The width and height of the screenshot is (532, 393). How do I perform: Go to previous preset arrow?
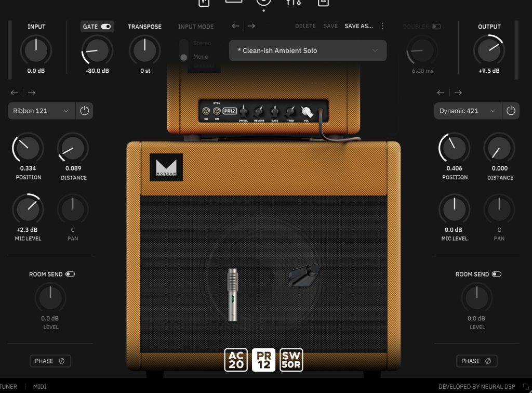[235, 26]
